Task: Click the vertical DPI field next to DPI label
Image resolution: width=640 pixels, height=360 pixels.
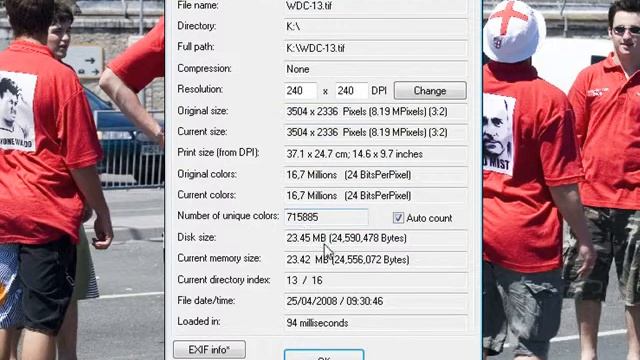Action: (x=351, y=91)
